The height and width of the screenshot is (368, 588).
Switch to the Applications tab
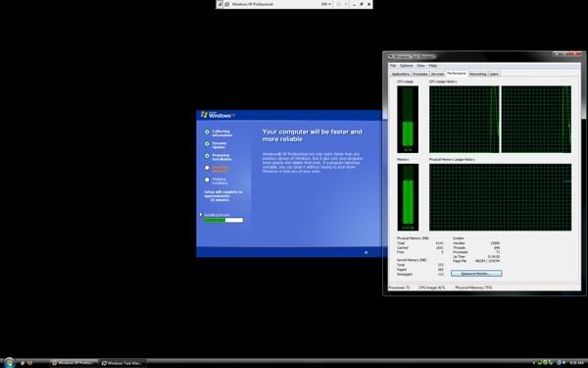[x=401, y=74]
